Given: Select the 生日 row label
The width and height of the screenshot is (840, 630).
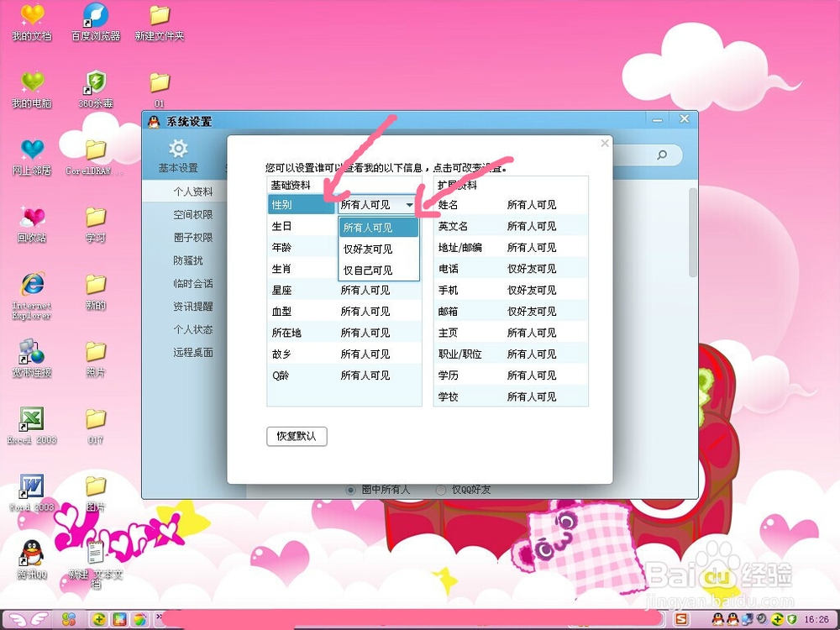Looking at the screenshot, I should (281, 226).
